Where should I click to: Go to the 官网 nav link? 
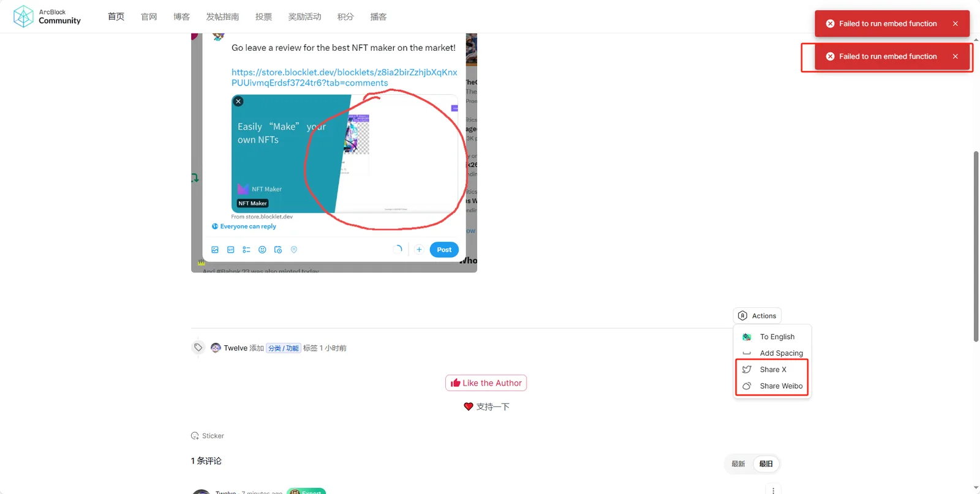(x=149, y=17)
